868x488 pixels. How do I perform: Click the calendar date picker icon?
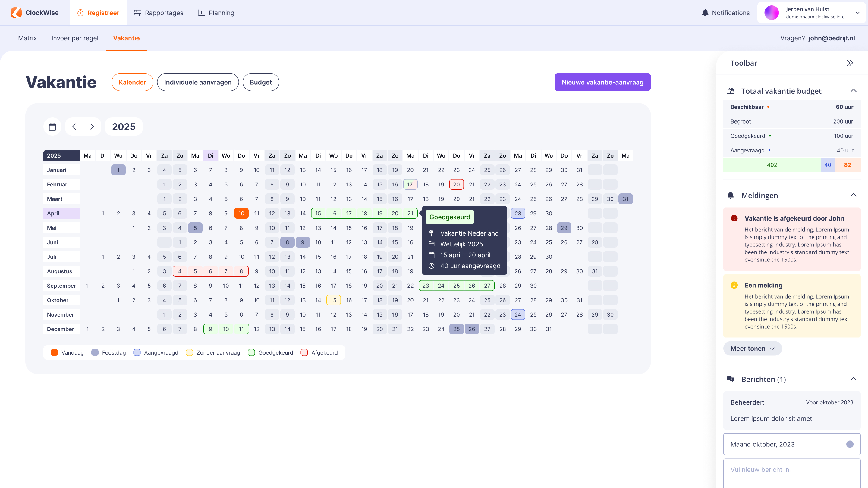pyautogui.click(x=52, y=127)
